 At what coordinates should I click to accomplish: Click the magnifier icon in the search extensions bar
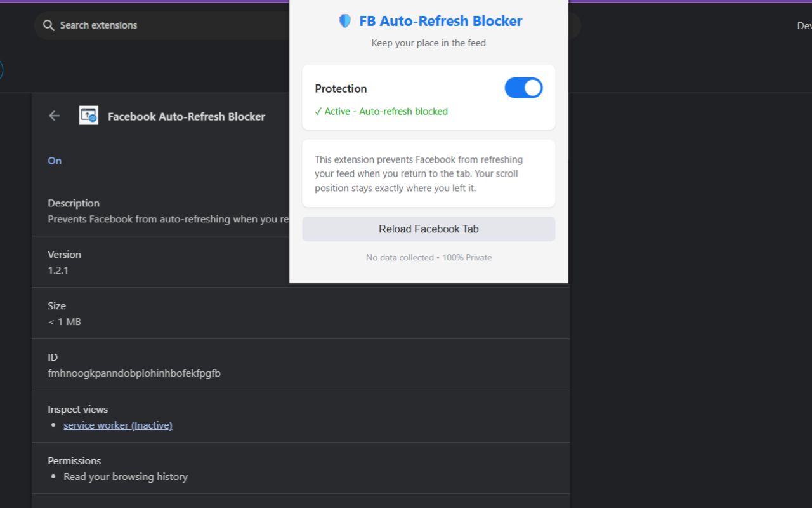pyautogui.click(x=48, y=25)
